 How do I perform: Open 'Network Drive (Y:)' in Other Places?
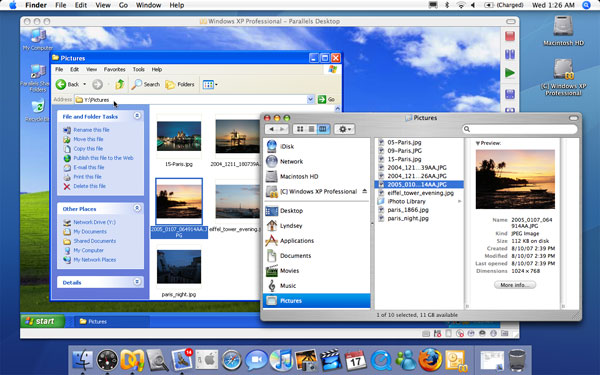[x=94, y=222]
